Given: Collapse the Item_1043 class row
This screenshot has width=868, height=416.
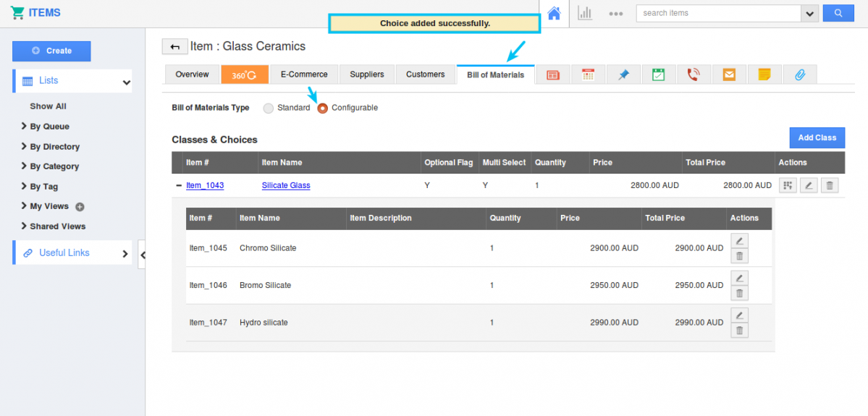Looking at the screenshot, I should 179,185.
